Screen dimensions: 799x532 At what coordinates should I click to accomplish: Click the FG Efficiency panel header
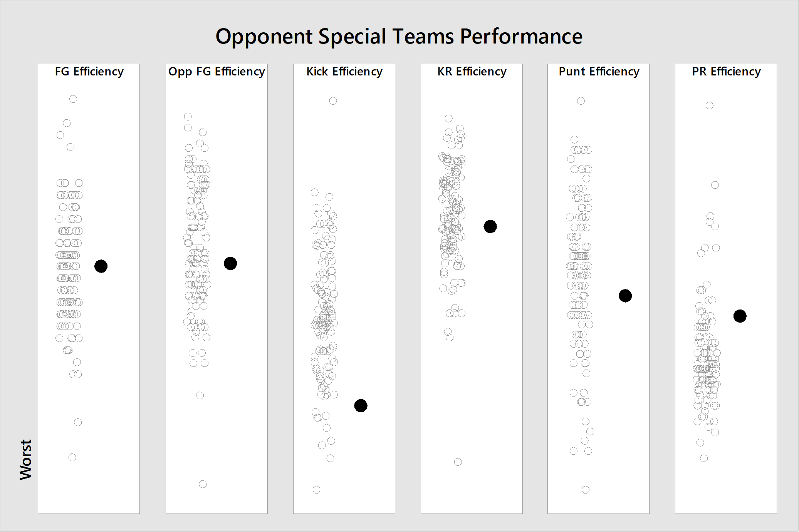(89, 71)
